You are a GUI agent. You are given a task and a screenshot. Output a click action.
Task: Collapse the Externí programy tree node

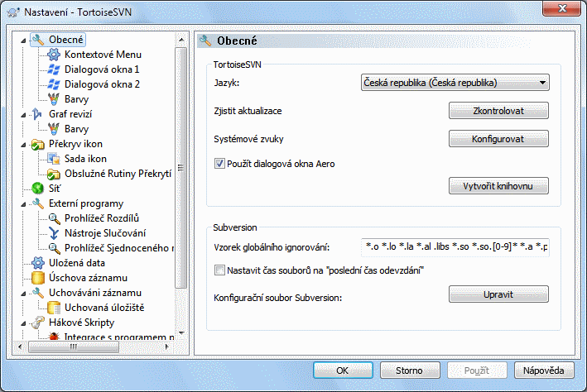[x=23, y=204]
